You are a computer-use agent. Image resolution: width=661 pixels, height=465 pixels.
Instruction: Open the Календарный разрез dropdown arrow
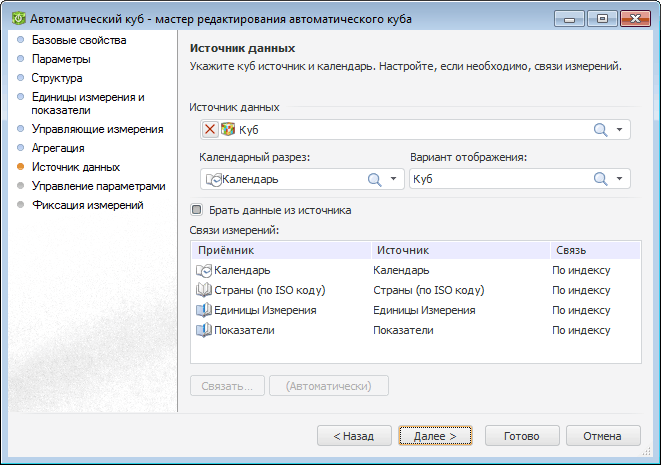[393, 179]
